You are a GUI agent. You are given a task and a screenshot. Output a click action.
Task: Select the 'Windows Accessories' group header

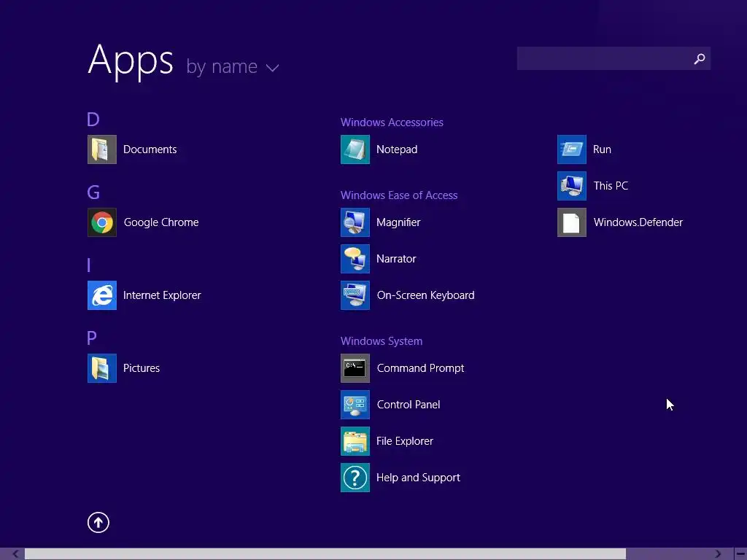click(x=392, y=122)
